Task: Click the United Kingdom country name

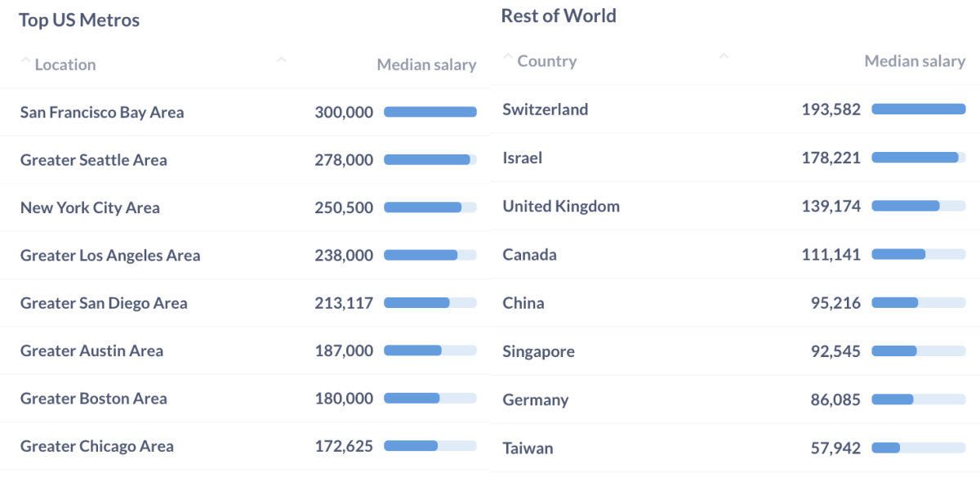Action: point(561,206)
